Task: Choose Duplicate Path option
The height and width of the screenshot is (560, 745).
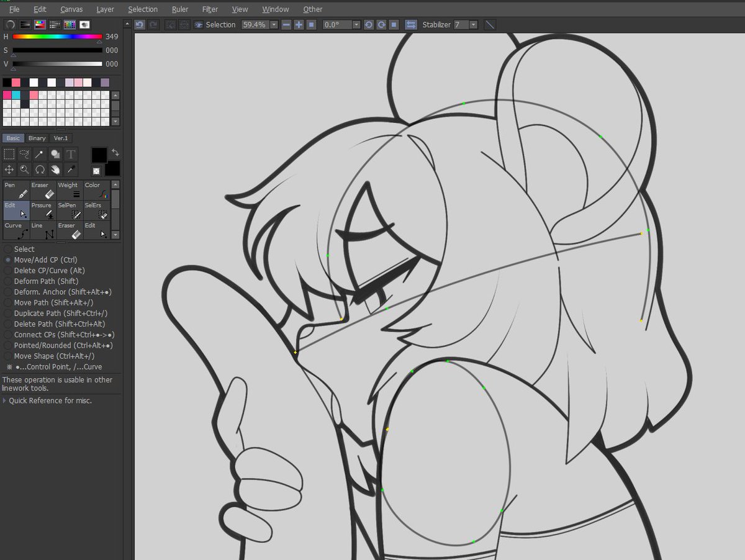Action: (x=56, y=314)
